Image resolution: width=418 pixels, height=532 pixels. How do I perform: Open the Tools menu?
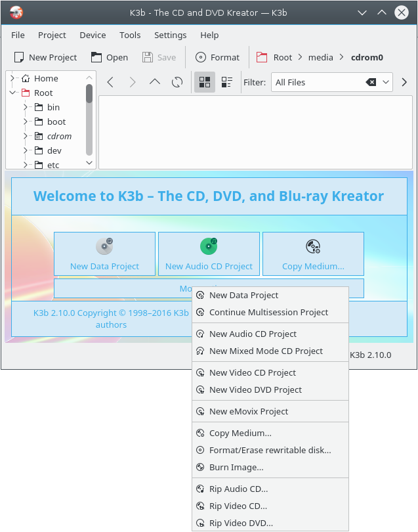130,35
